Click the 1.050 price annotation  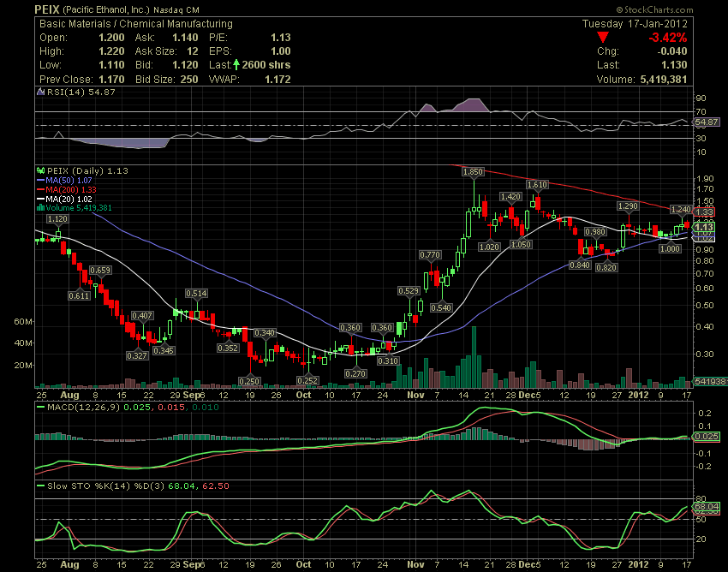point(521,245)
